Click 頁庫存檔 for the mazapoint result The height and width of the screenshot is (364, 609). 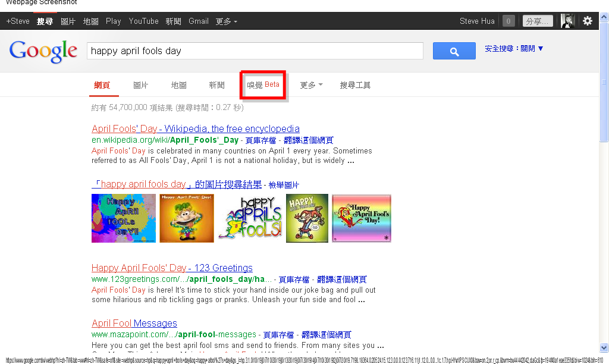tap(278, 335)
